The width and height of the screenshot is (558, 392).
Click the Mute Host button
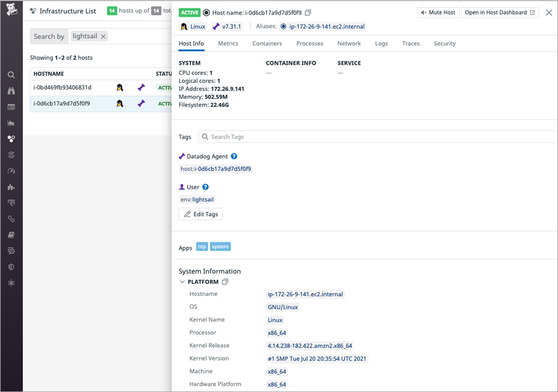coord(438,12)
